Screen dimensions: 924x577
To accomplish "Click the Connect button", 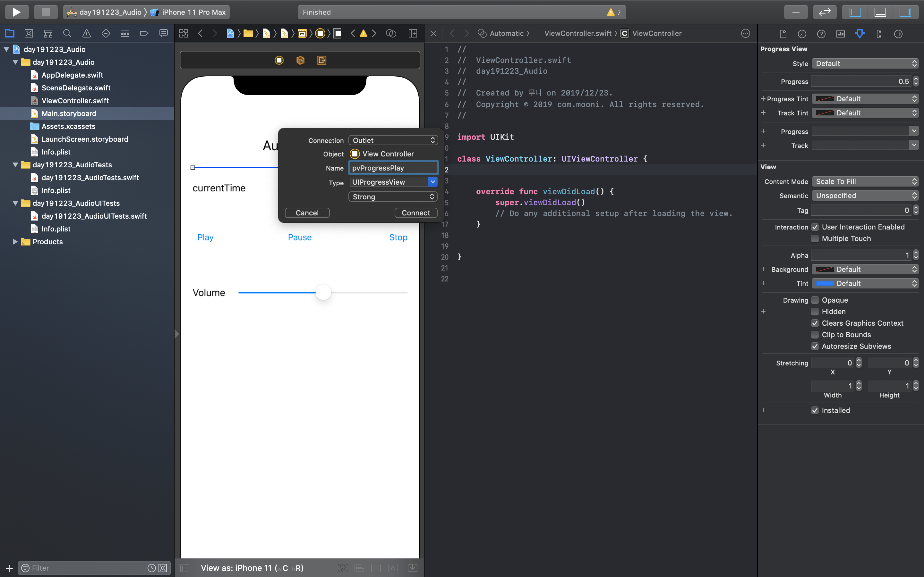I will (415, 213).
